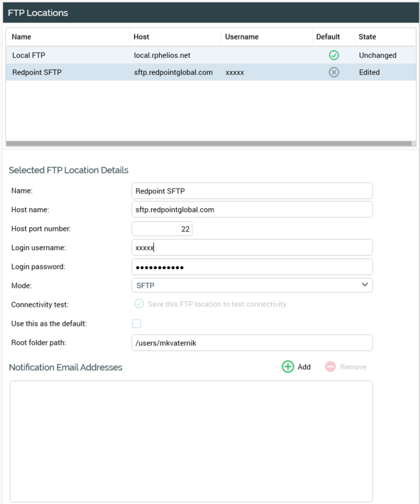Click the Root folder path field
420x504 pixels.
251,343
